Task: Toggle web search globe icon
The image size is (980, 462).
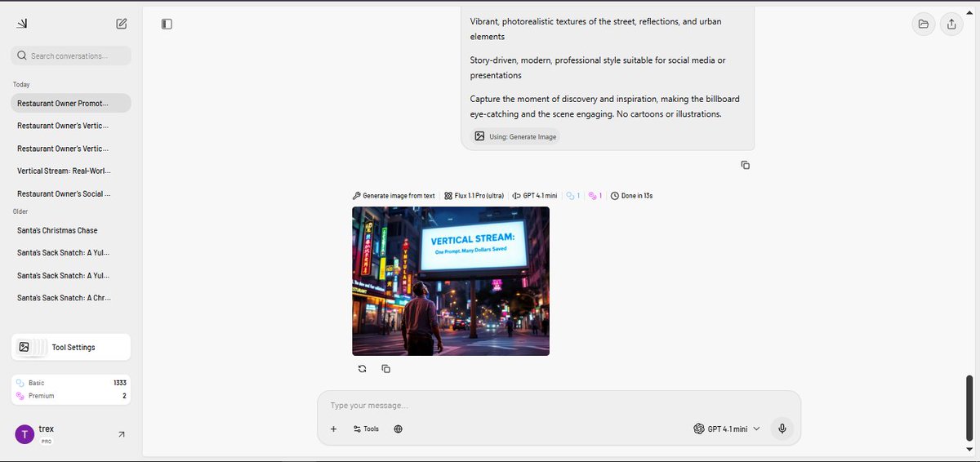Action: click(398, 429)
